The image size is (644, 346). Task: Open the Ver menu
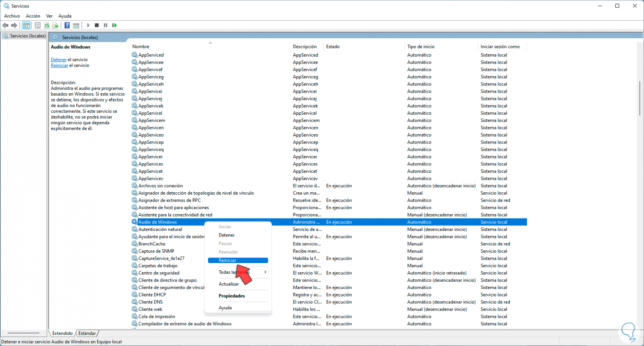click(x=49, y=16)
